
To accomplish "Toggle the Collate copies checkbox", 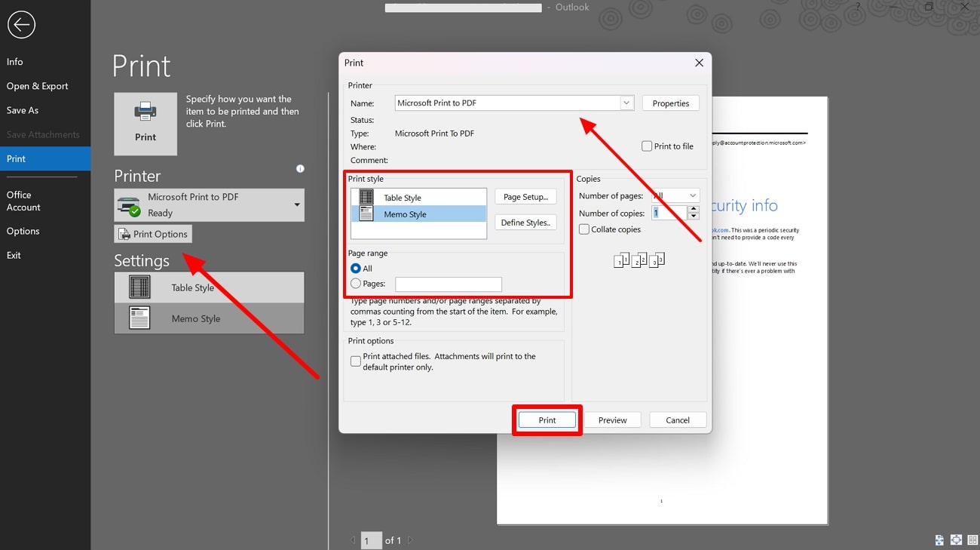I will pos(584,229).
